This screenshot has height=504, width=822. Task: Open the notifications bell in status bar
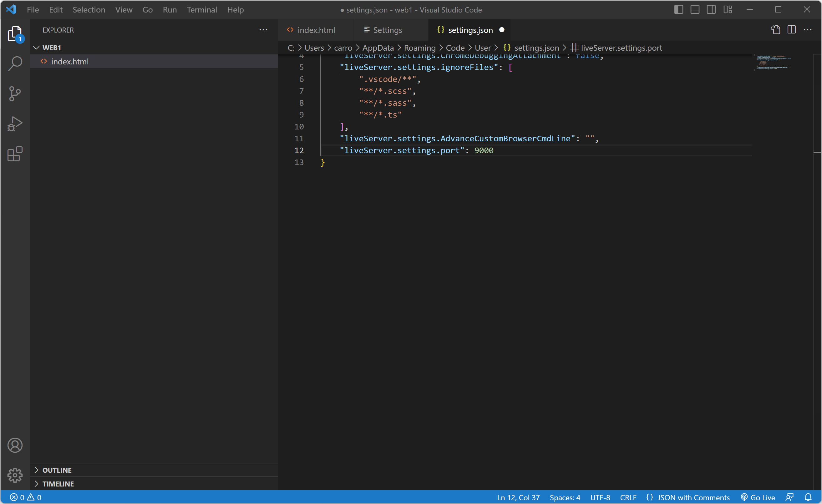point(808,497)
